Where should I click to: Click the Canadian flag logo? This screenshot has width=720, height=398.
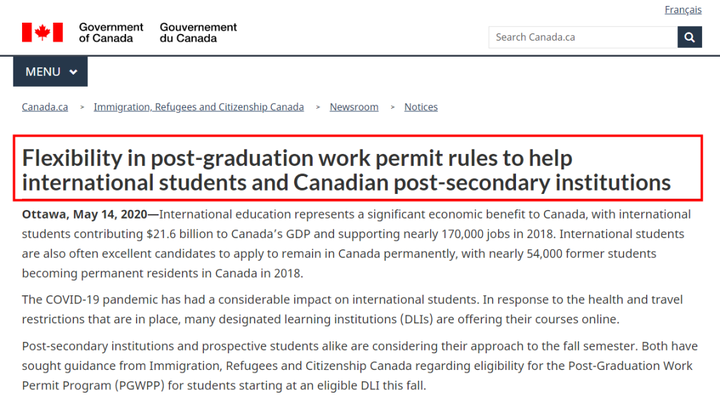pos(42,33)
